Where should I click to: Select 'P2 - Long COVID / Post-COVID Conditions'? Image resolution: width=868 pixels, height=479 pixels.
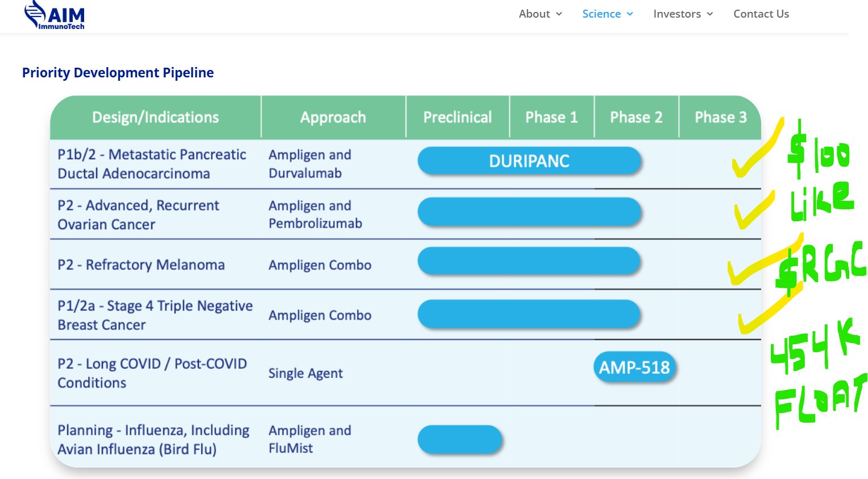[x=152, y=373]
